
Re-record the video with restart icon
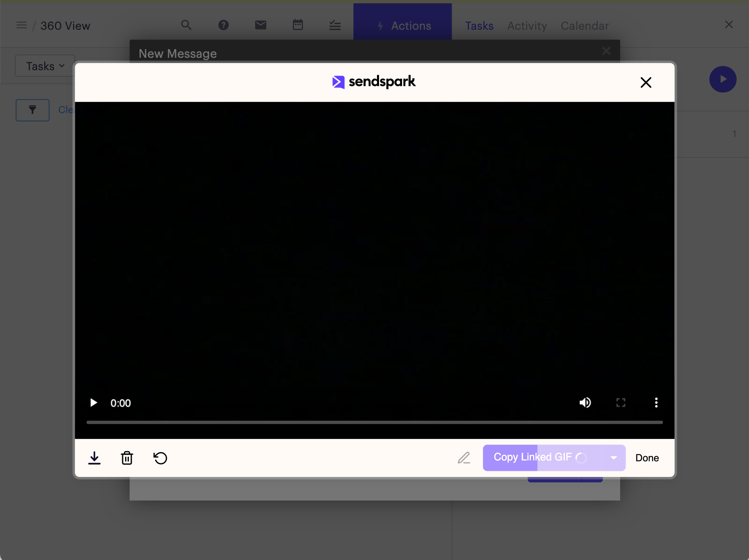click(160, 458)
